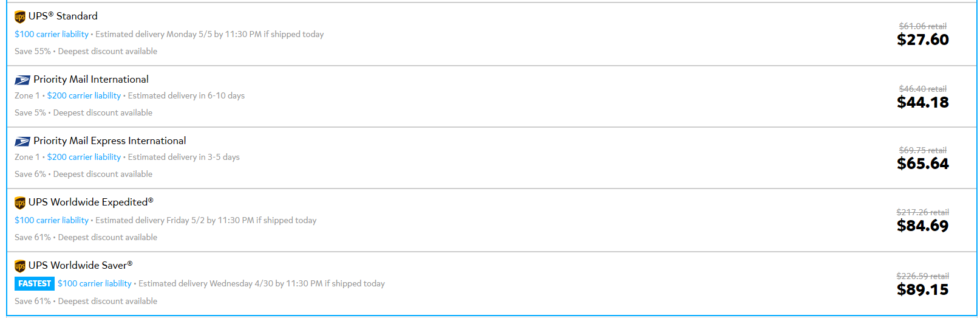Choose the $89.15 UPS Worldwide Saver price
The image size is (980, 318).
pyautogui.click(x=923, y=289)
